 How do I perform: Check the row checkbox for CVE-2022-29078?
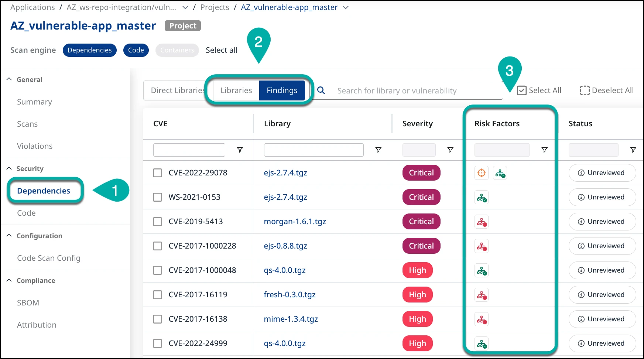(158, 172)
